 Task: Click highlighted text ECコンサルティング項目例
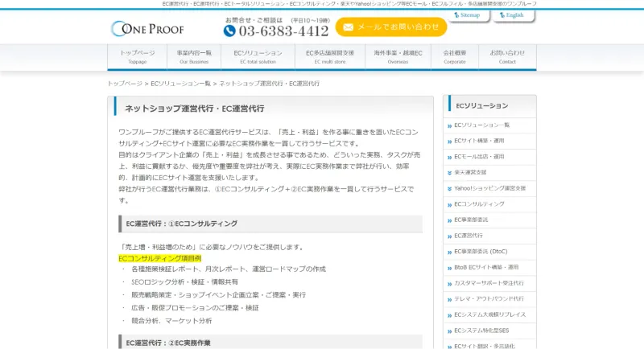coord(159,258)
